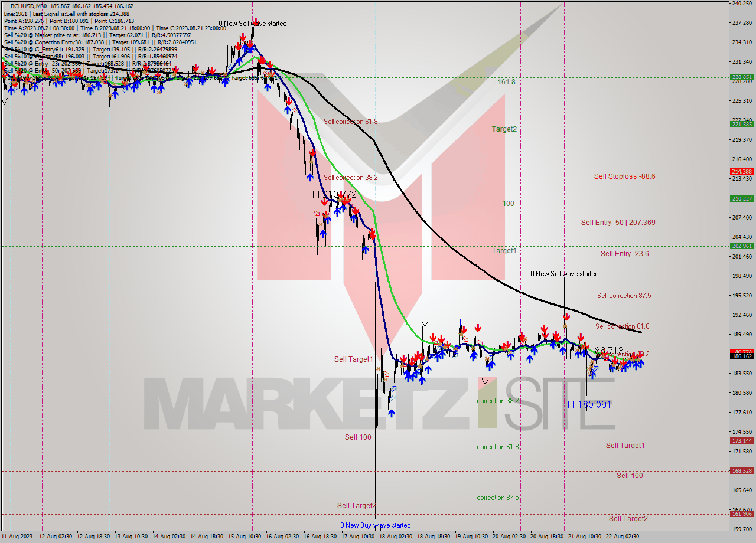Click the 'Sell correction 38.2' label
Image resolution: width=756 pixels, height=543 pixels.
pos(351,178)
